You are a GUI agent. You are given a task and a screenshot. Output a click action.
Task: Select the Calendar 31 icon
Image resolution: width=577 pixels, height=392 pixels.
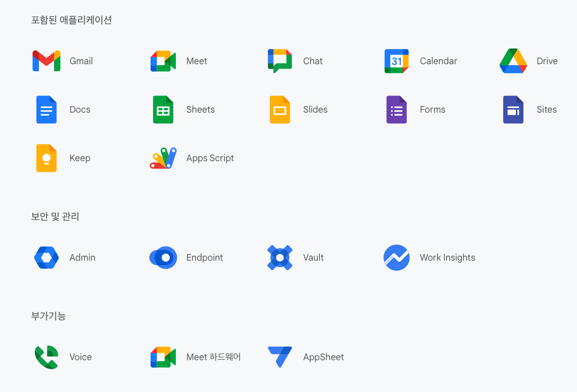click(x=397, y=61)
